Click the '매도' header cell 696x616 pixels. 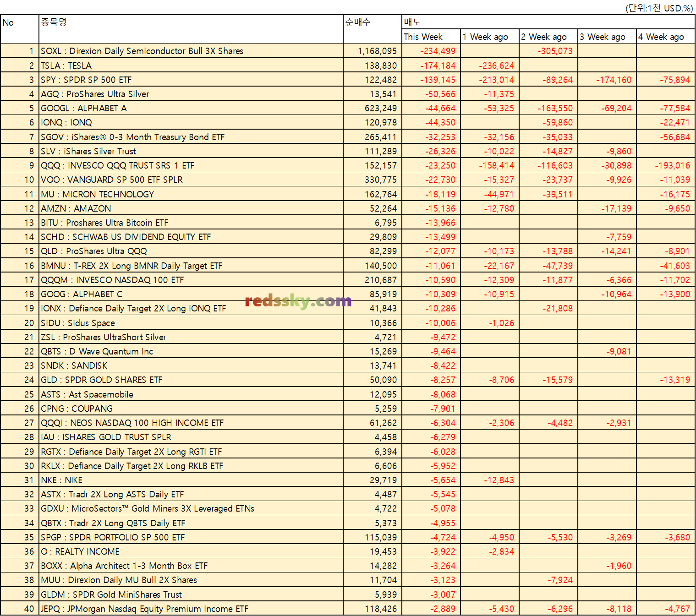coord(548,22)
